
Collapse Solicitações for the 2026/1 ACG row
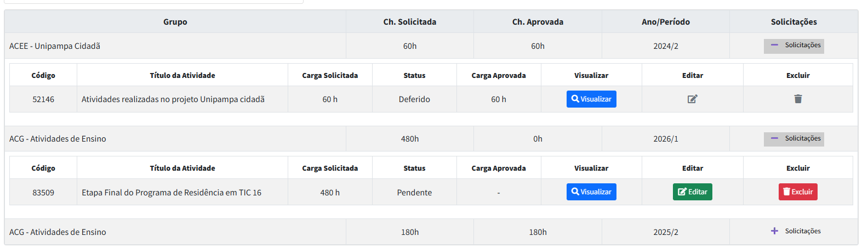click(x=794, y=139)
